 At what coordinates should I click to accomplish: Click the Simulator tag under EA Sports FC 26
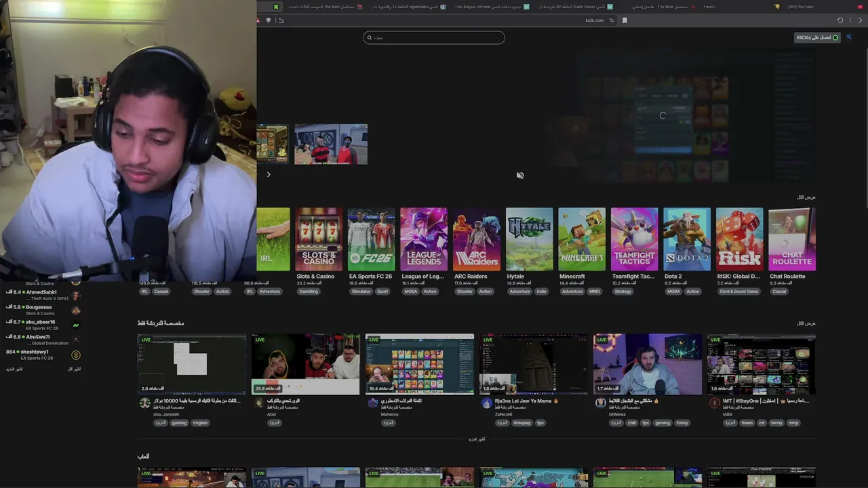click(361, 291)
